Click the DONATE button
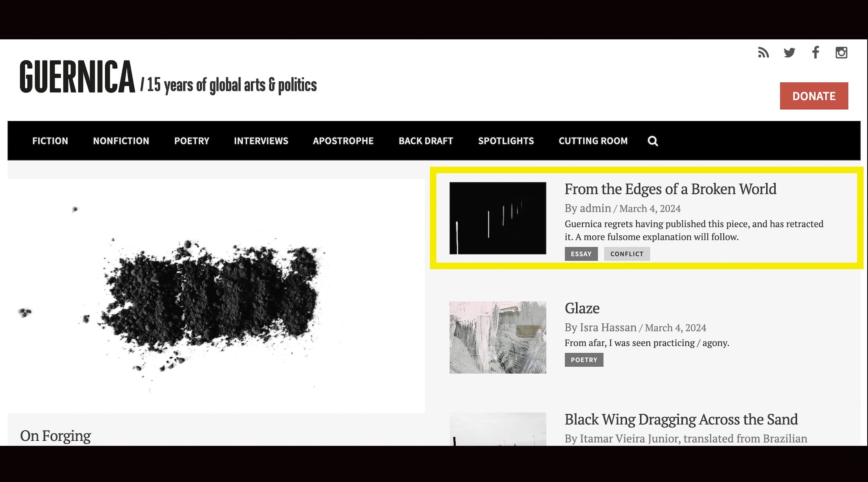 click(x=814, y=95)
